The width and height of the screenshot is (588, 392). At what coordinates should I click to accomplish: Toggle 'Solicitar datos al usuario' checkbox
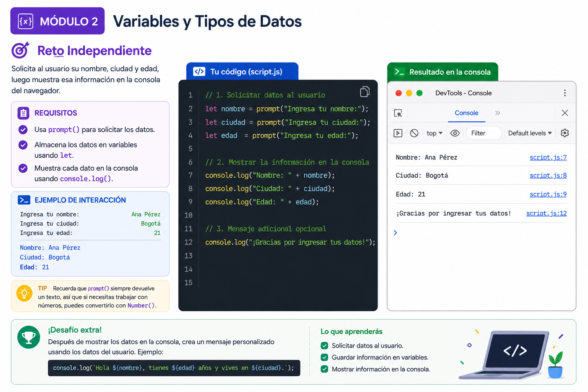point(325,346)
